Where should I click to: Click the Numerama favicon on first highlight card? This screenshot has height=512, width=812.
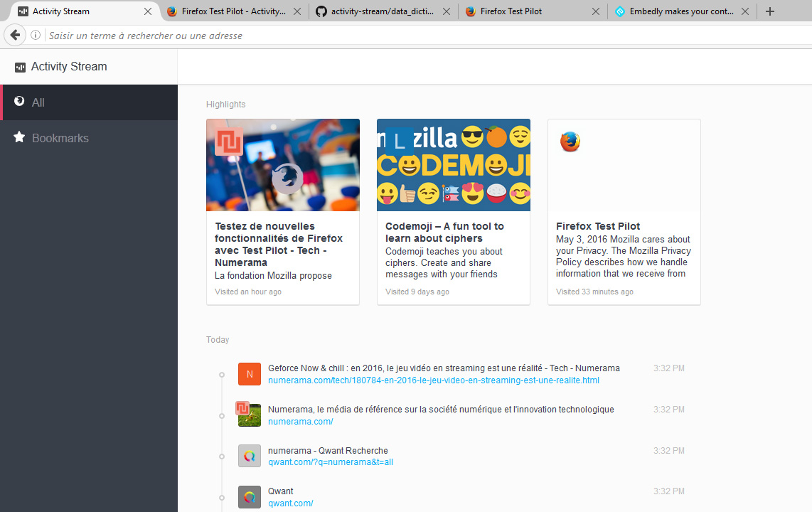(x=228, y=142)
